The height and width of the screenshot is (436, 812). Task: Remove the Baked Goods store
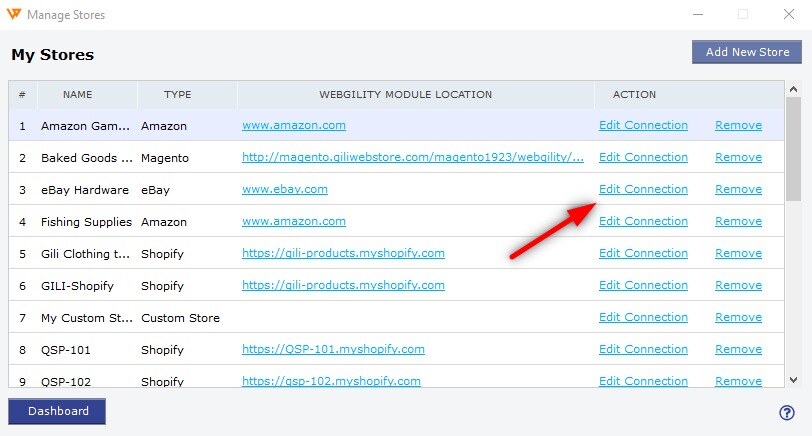click(x=738, y=157)
